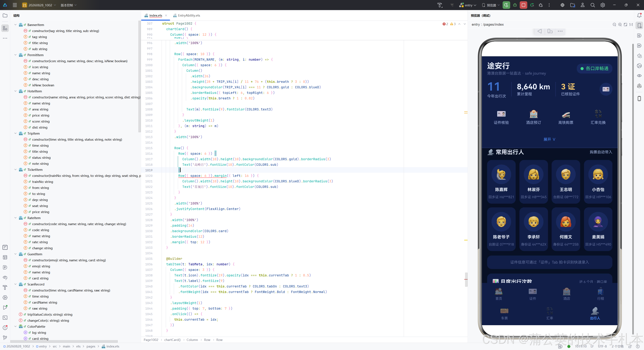
Task: Select traveler card 陈嘉辉
Action: tap(501, 182)
